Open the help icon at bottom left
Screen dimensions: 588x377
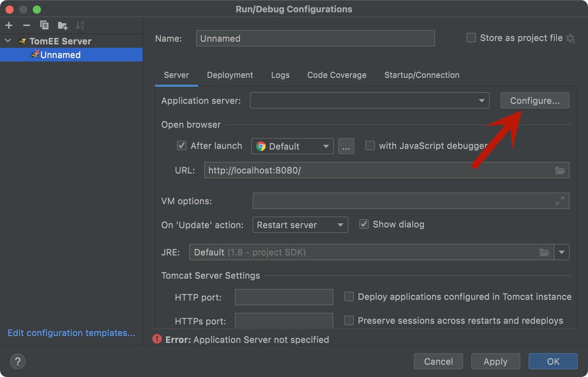click(18, 361)
